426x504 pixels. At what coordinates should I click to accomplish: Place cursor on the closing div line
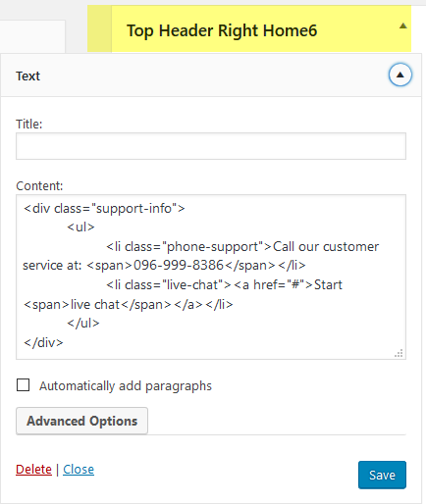click(43, 342)
